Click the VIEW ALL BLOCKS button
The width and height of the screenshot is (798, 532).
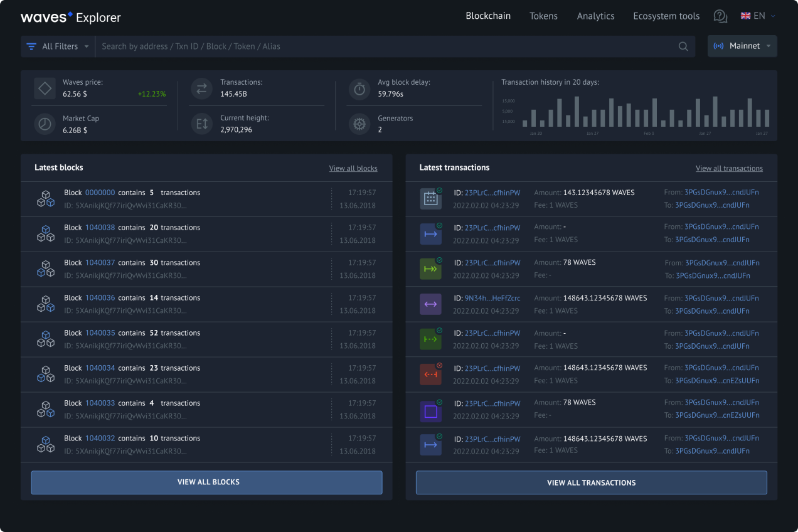coord(206,482)
